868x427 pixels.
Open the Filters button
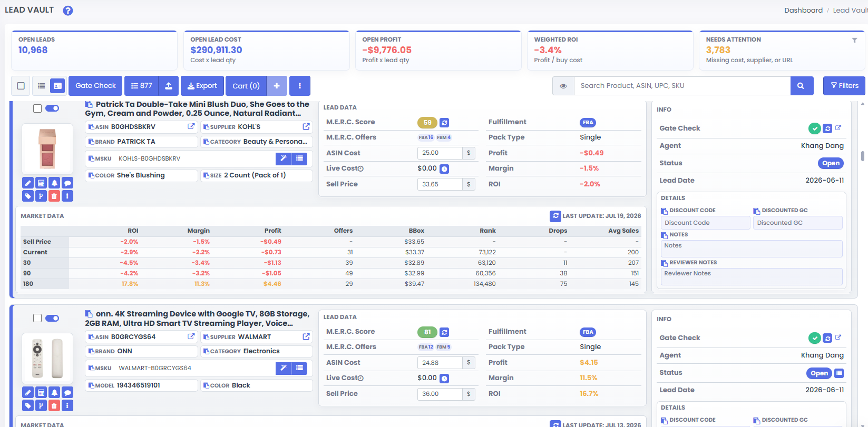tap(844, 86)
